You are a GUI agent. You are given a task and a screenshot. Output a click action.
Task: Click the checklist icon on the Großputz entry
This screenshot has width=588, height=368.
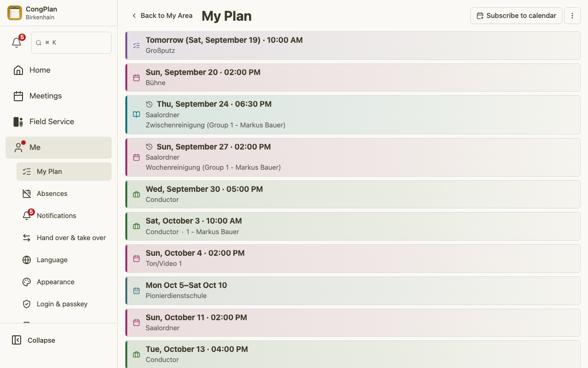[x=136, y=46]
